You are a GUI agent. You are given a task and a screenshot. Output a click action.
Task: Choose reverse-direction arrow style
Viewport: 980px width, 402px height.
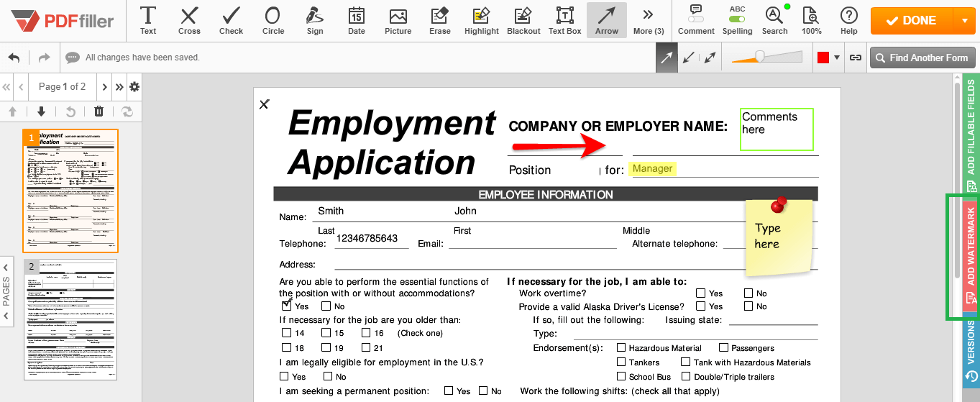click(x=689, y=58)
